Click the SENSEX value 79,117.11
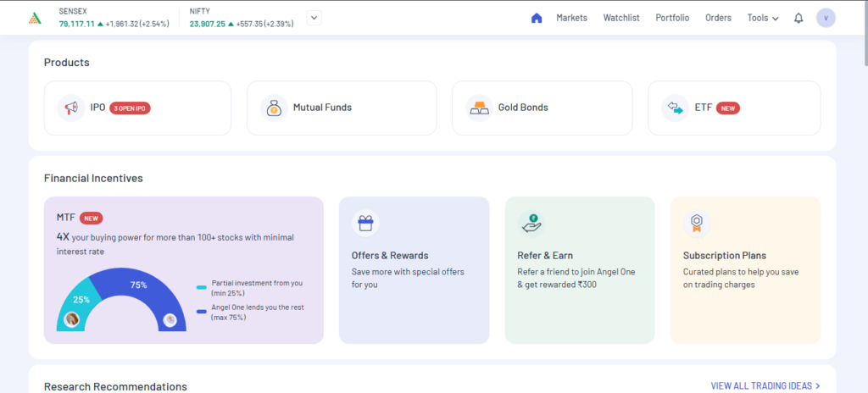 [x=77, y=24]
